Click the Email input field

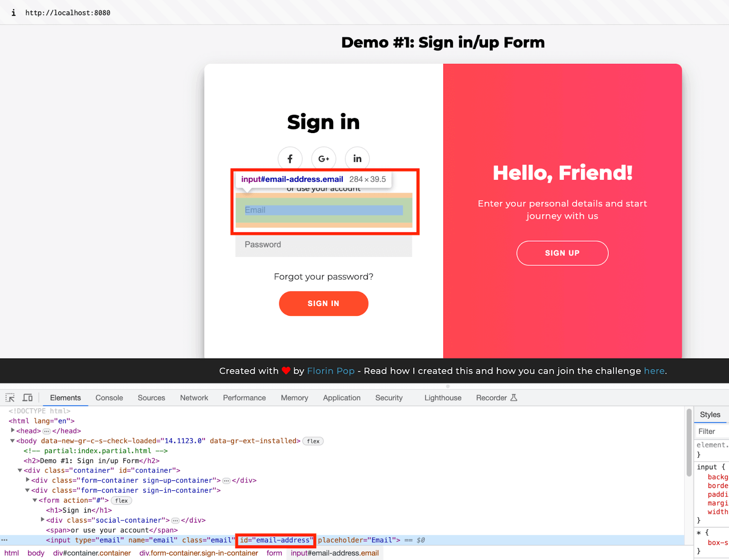pos(323,210)
